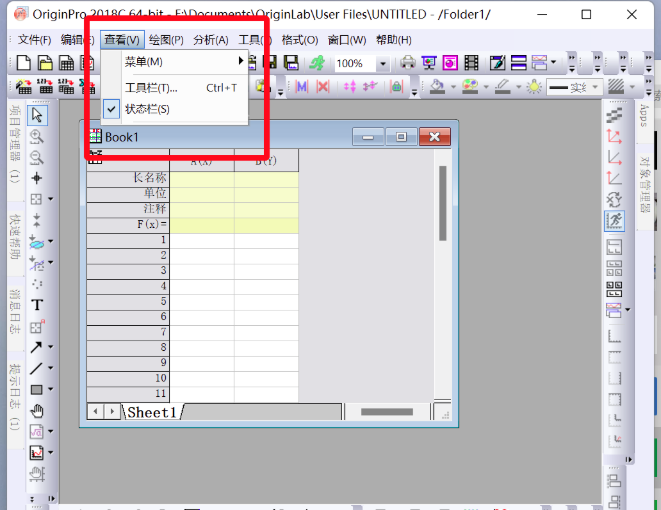Screen dimensions: 661x510
Task: Open the 绘图(P) menu
Action: (x=166, y=40)
